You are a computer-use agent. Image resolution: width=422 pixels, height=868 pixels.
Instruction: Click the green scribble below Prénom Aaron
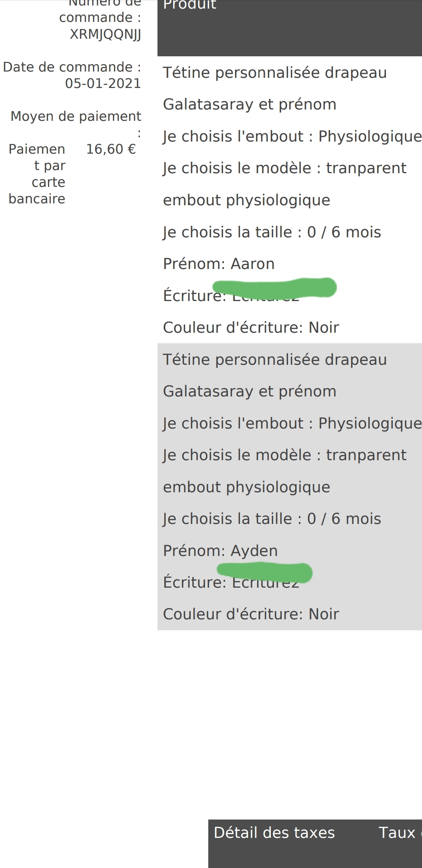[x=275, y=288]
